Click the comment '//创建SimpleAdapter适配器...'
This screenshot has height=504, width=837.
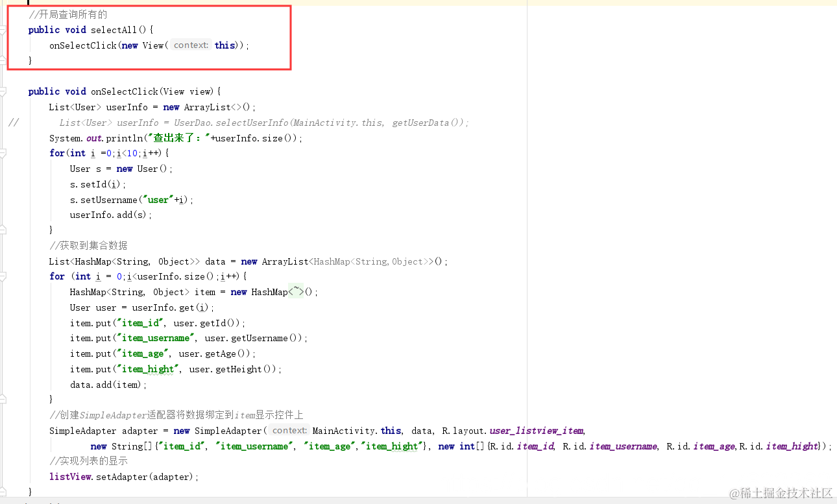[176, 415]
